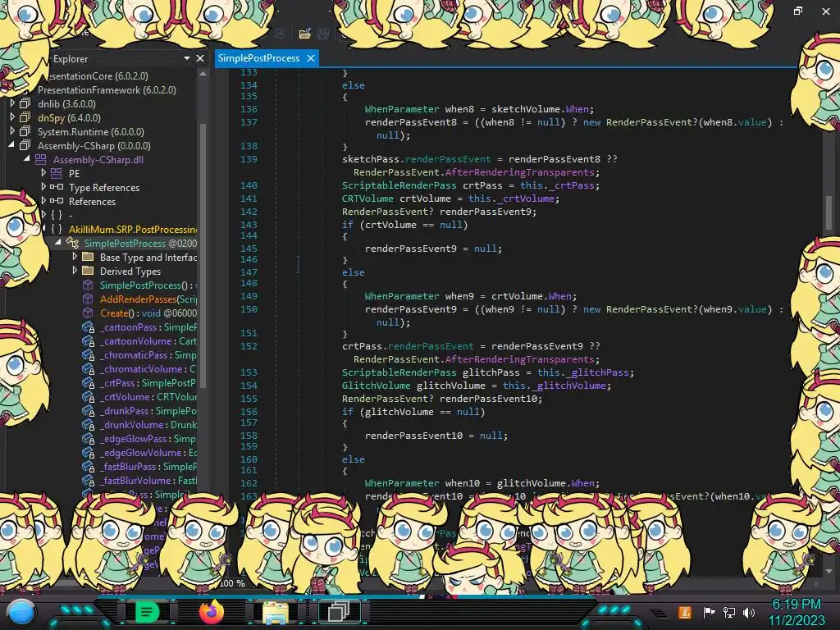Click the taskbar clock 6:19 PM
The image size is (840, 630).
pos(796,605)
